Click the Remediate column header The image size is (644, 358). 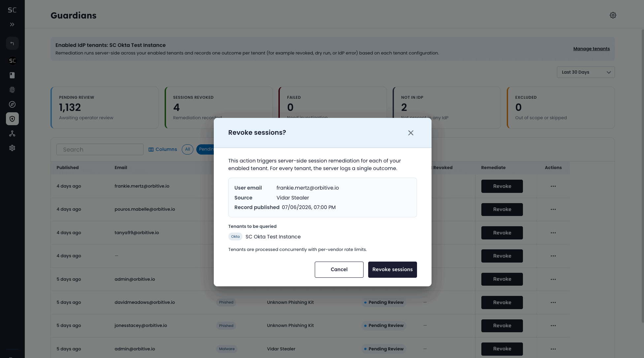(493, 168)
